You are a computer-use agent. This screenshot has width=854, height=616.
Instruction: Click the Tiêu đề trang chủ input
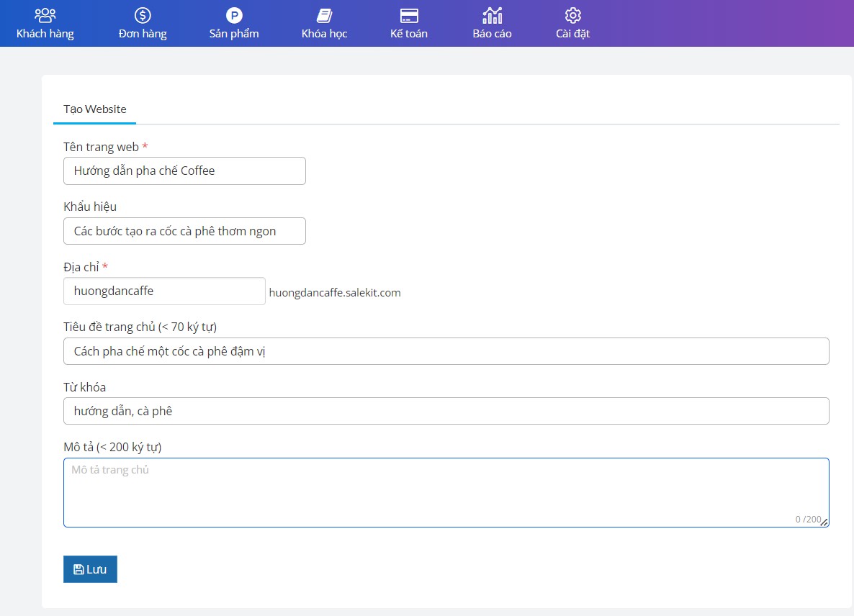pyautogui.click(x=446, y=351)
